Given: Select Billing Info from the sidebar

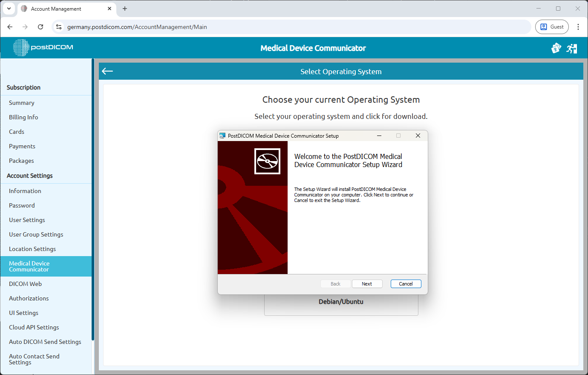Looking at the screenshot, I should tap(23, 117).
